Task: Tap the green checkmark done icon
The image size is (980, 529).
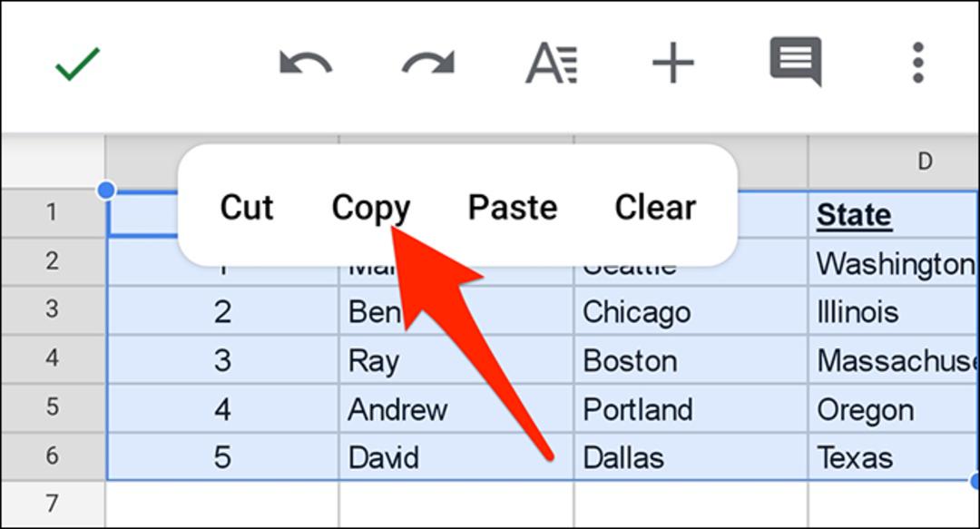Action: coord(77,64)
